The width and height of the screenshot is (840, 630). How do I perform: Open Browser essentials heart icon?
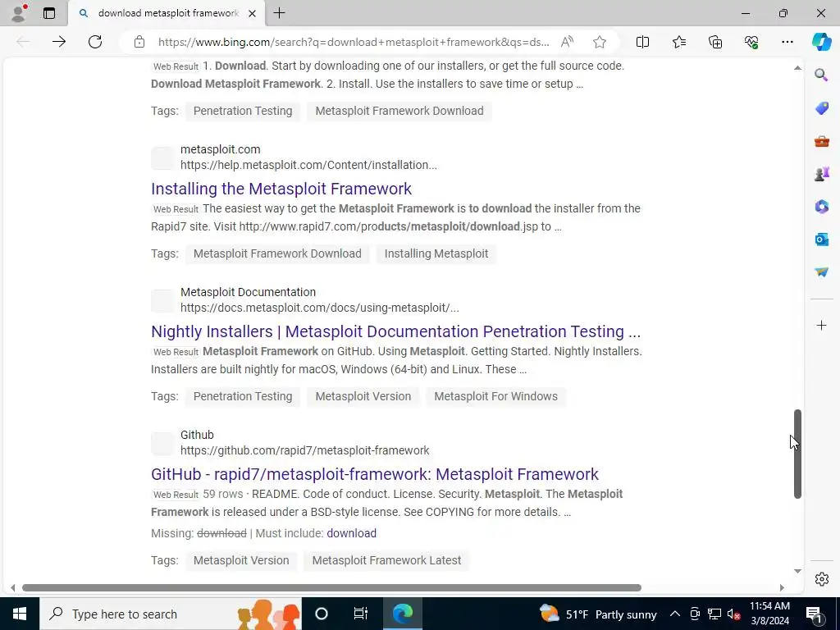pos(751,42)
